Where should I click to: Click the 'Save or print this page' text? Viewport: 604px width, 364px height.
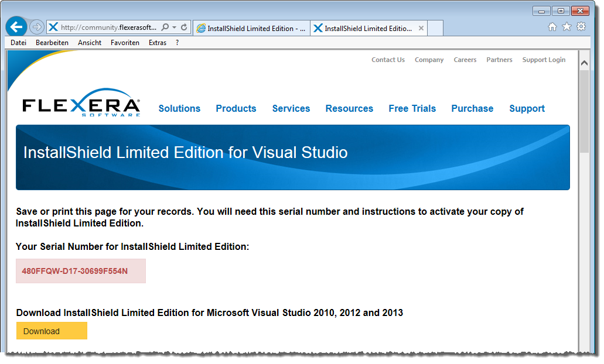click(x=269, y=217)
